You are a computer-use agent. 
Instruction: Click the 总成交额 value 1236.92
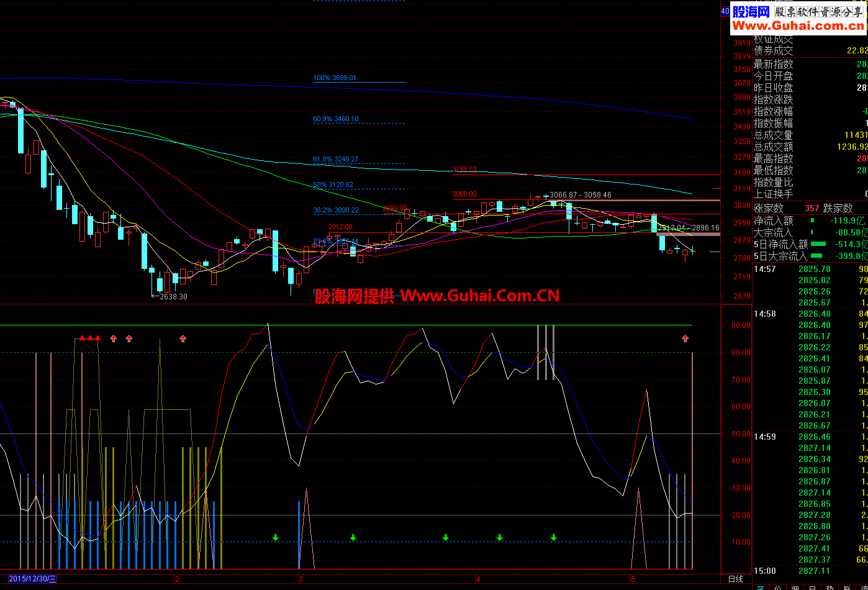[851, 147]
